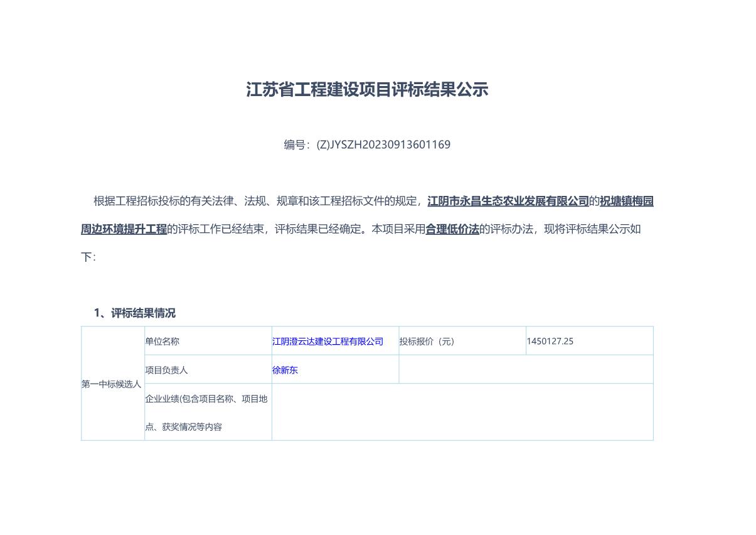This screenshot has width=756, height=535.
Task: Select the number (Z)JYSZH20230913601169
Action: (383, 145)
